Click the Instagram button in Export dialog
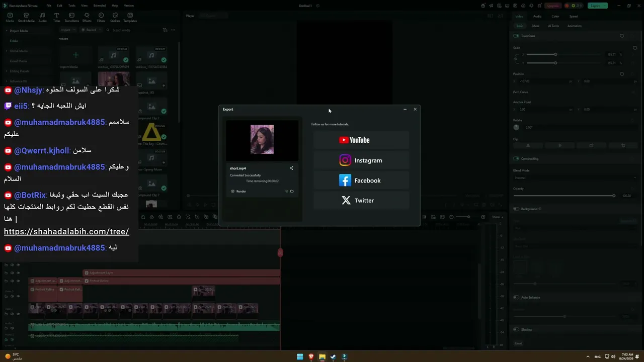 [x=361, y=160]
